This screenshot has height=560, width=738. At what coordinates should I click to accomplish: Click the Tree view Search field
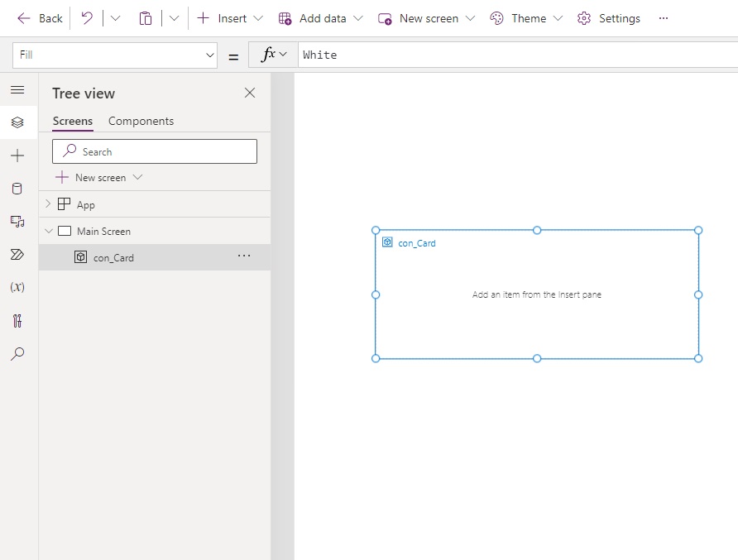point(155,151)
